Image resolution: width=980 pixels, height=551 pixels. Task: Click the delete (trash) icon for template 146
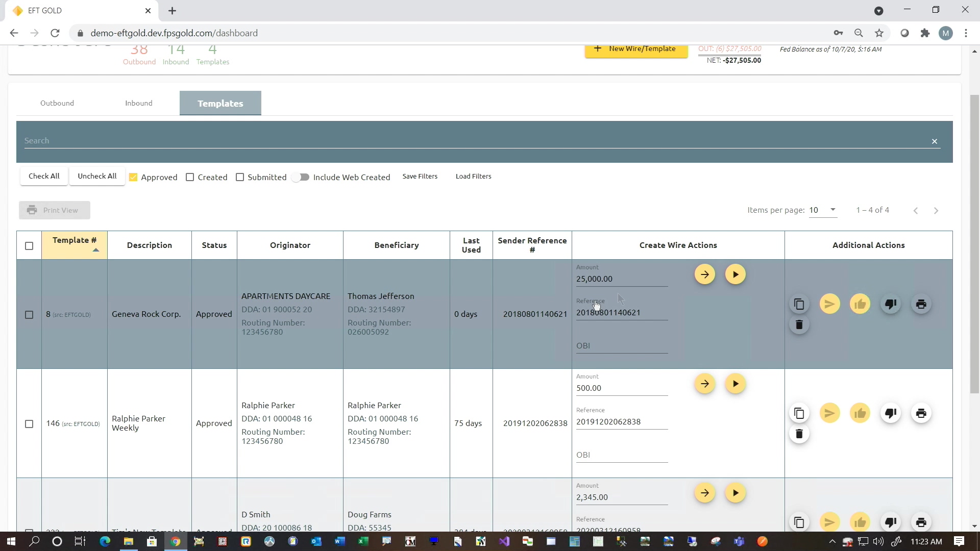click(800, 434)
